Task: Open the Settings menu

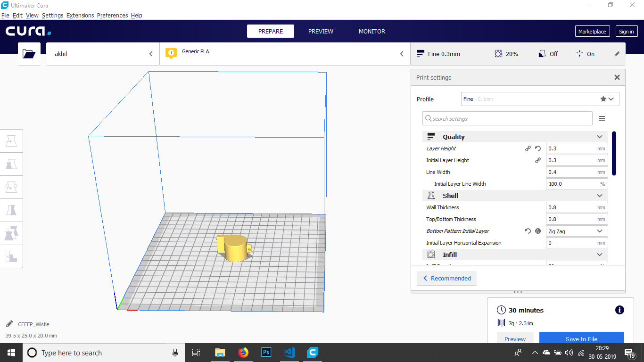Action: coord(52,15)
